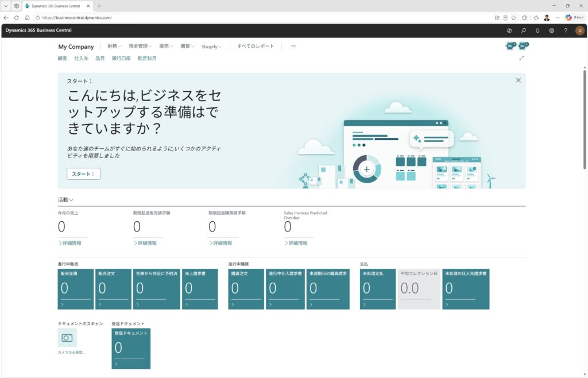Screen dimensions: 588x378
Task: Open the 販売注文 tile
Action: (x=113, y=289)
